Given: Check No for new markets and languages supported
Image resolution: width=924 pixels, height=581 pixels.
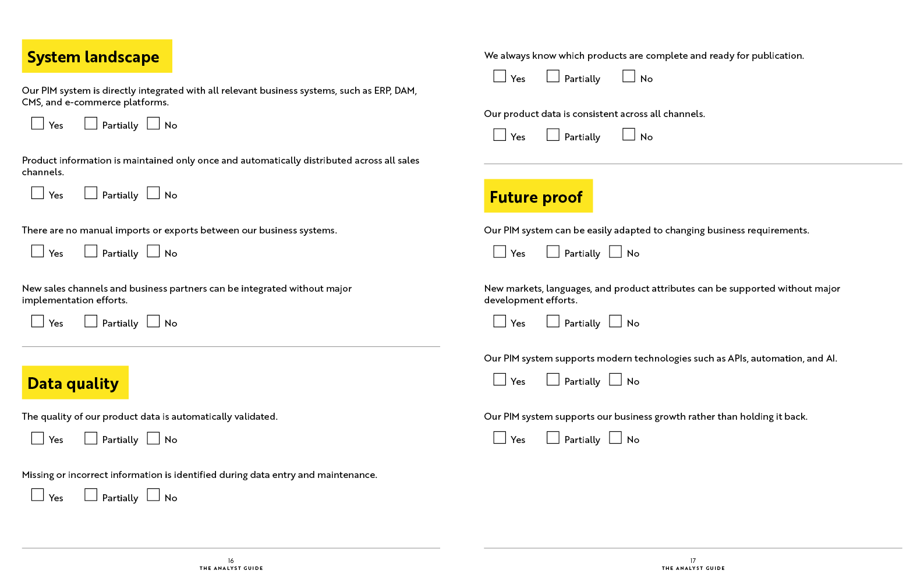Looking at the screenshot, I should 616,321.
